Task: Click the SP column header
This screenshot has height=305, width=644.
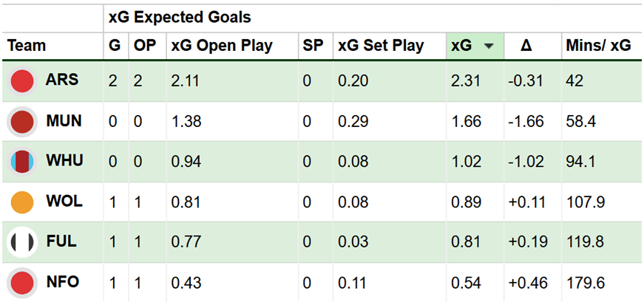Action: [313, 46]
